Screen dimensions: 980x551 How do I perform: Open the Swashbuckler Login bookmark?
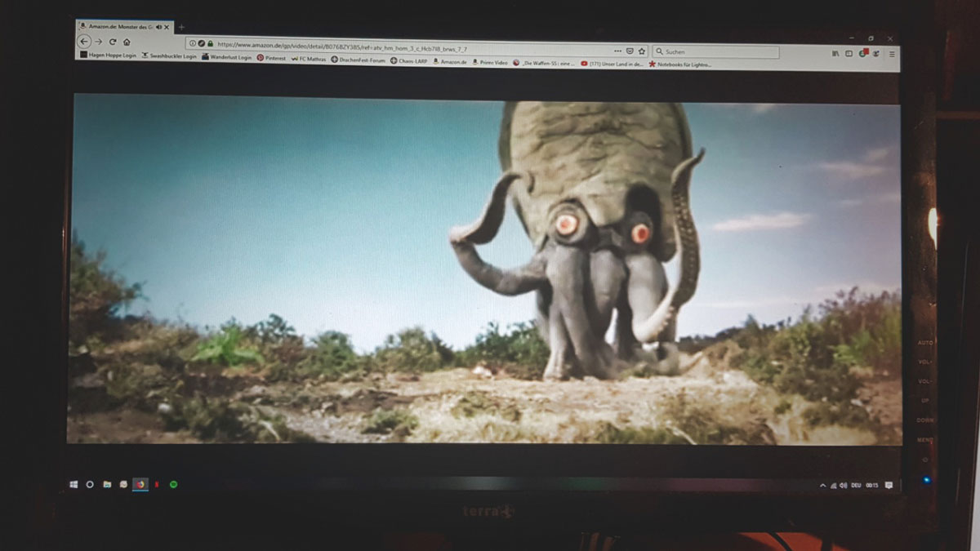(x=169, y=56)
